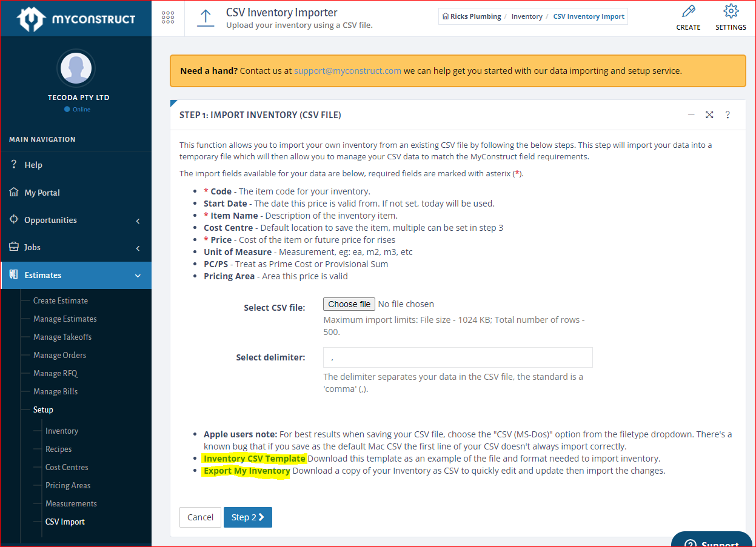
Task: Open Manage Estimates in sidebar
Action: (65, 319)
